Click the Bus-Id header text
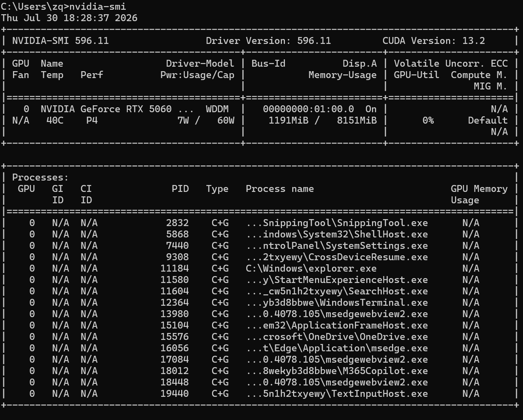 [x=269, y=63]
